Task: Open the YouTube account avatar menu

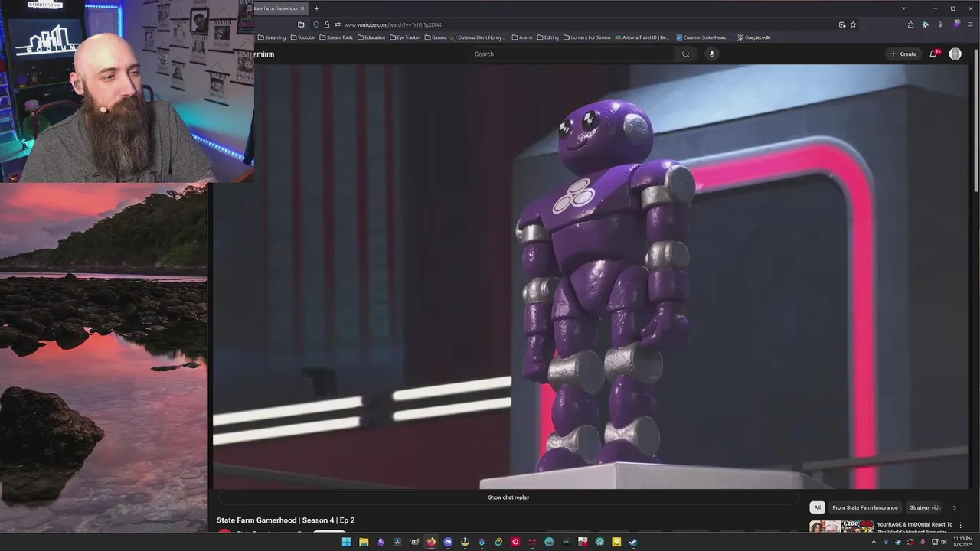Action: pyautogui.click(x=955, y=54)
